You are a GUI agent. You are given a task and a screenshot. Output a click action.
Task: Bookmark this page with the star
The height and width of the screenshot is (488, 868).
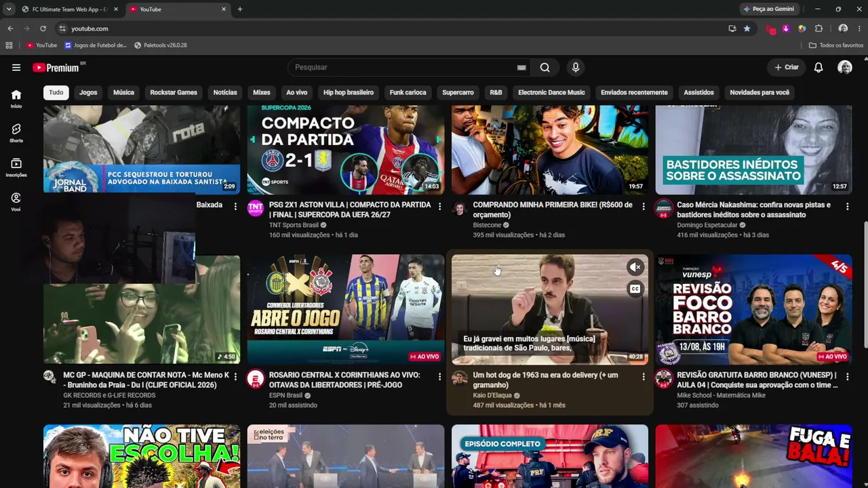click(747, 28)
